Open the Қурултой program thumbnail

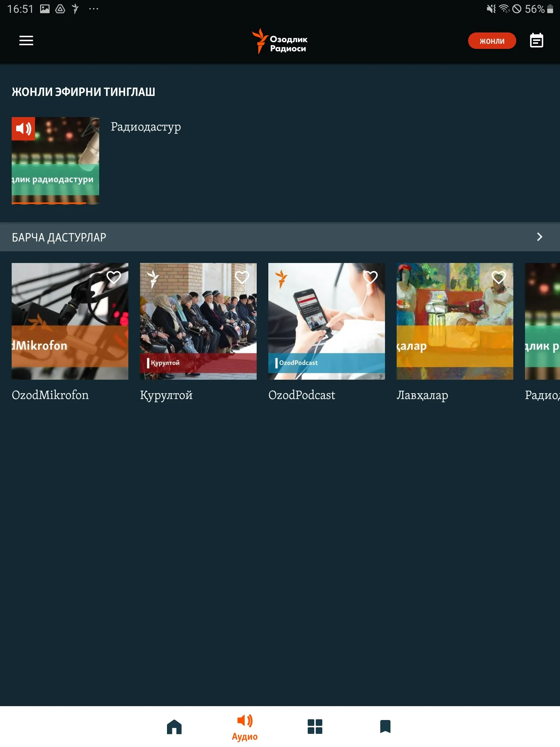coord(198,321)
